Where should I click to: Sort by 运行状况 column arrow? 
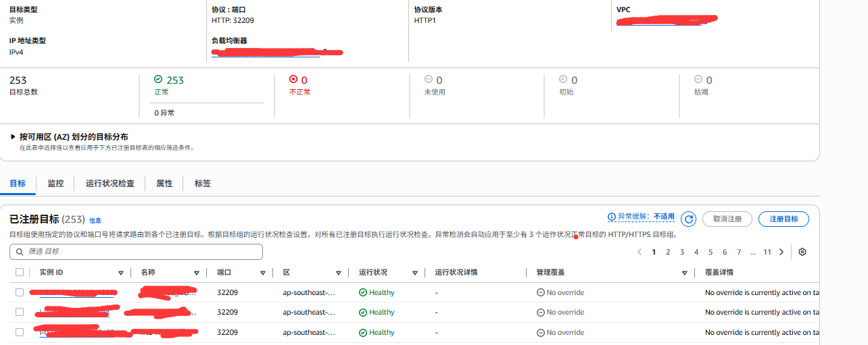[x=415, y=273]
